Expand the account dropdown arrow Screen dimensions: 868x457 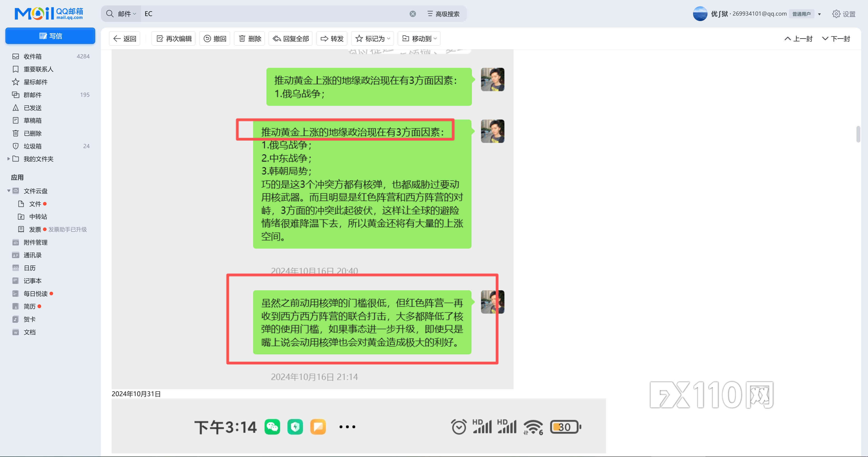819,14
